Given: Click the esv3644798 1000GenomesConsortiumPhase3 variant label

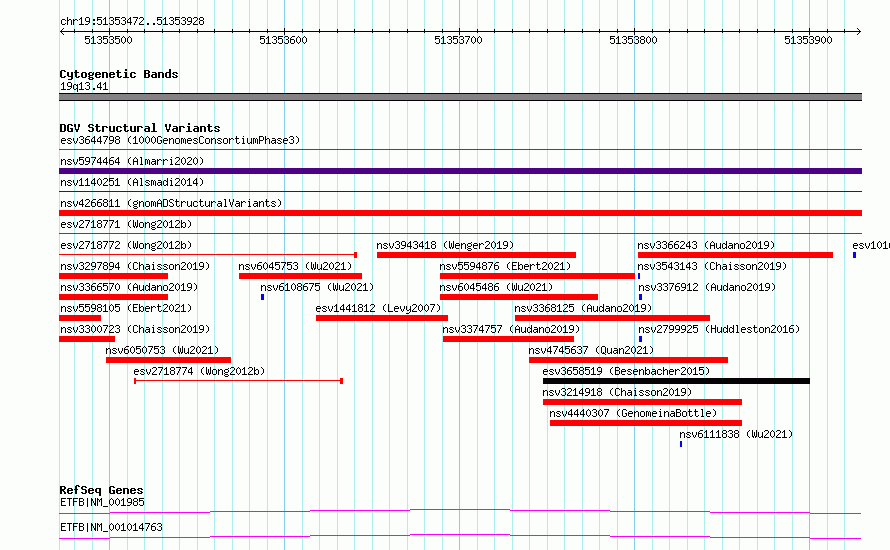Looking at the screenshot, I should [x=180, y=140].
